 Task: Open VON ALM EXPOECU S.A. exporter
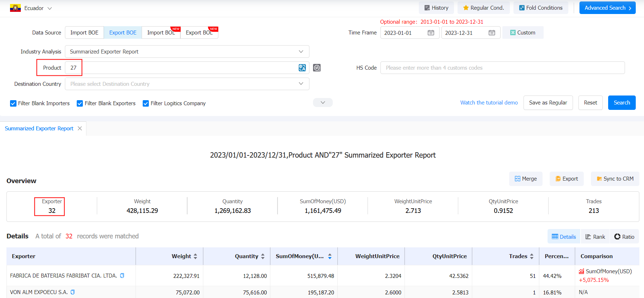click(x=39, y=292)
